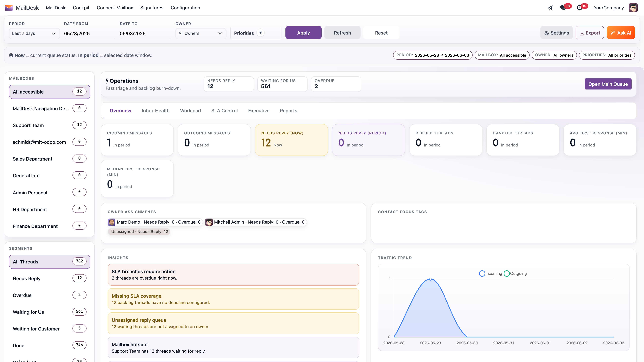Viewport: 644px width, 362px height.
Task: Click the info icon beside 'Now'
Action: click(11, 55)
